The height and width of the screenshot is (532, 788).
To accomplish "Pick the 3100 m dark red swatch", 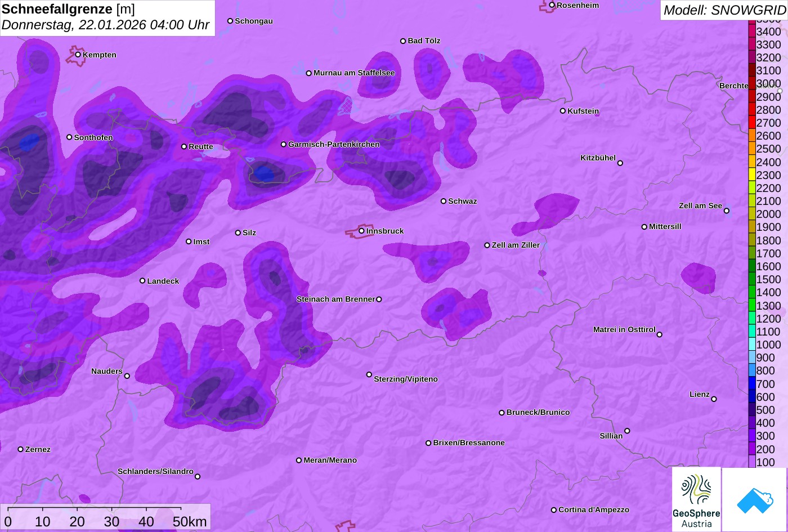I will click(752, 70).
